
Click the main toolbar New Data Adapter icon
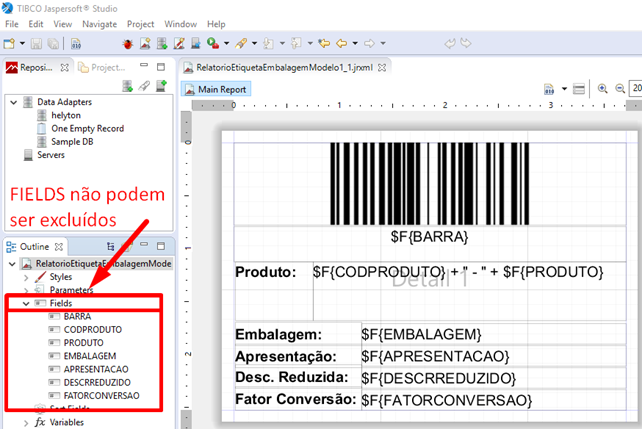pos(162,43)
